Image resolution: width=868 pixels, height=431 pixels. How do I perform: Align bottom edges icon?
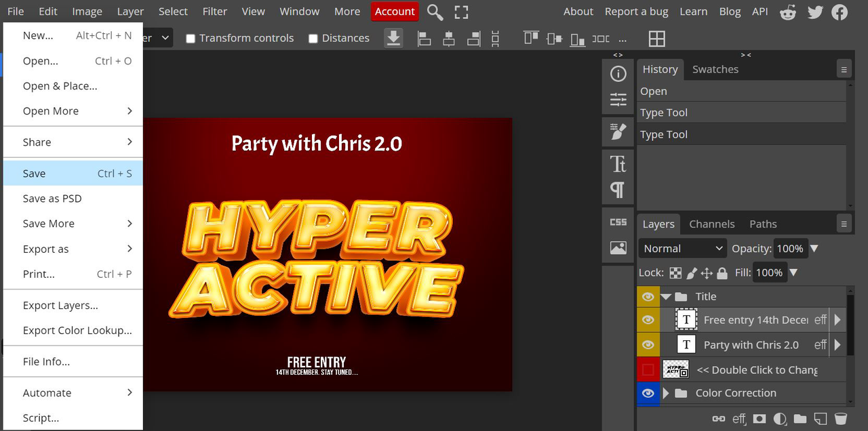point(578,39)
